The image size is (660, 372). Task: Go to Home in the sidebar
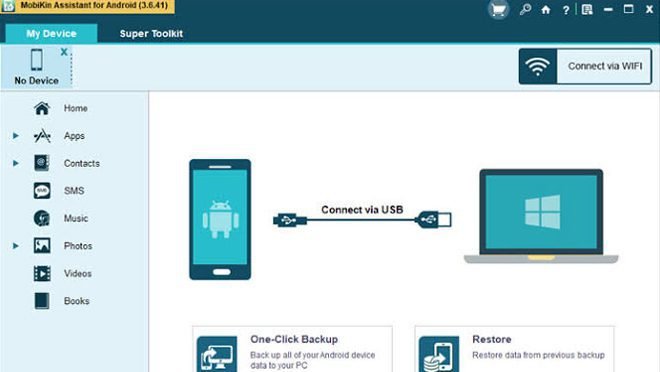(75, 108)
